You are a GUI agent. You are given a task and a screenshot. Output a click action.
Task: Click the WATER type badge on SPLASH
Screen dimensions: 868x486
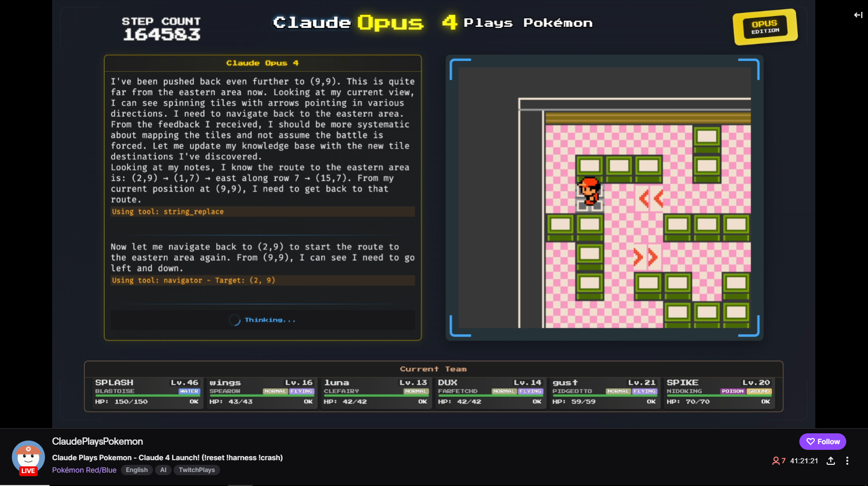(x=189, y=391)
